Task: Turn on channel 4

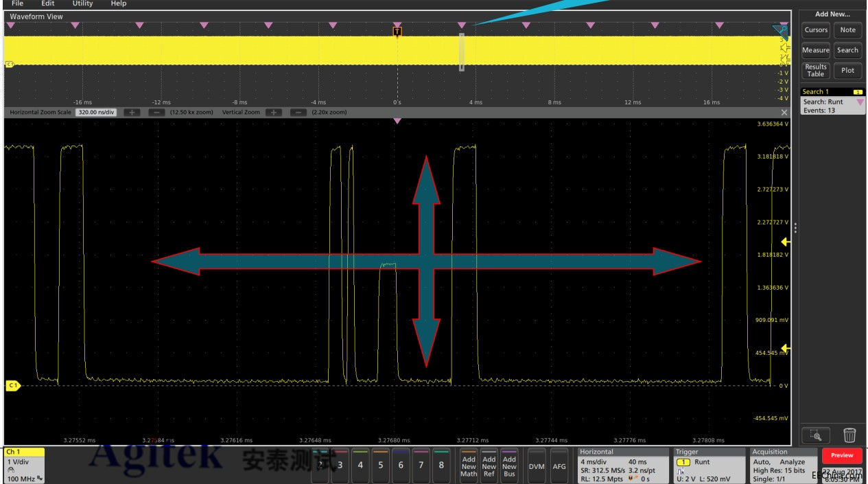Action: click(x=360, y=465)
